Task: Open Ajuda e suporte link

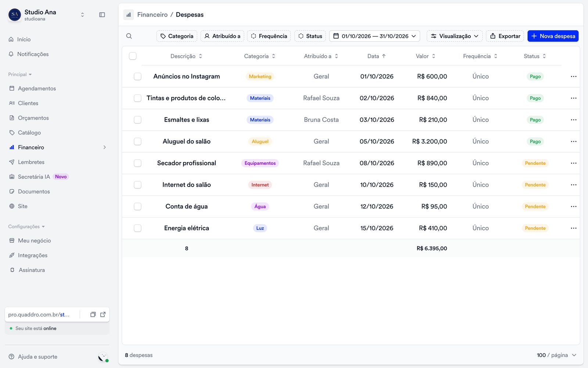Action: (33, 357)
